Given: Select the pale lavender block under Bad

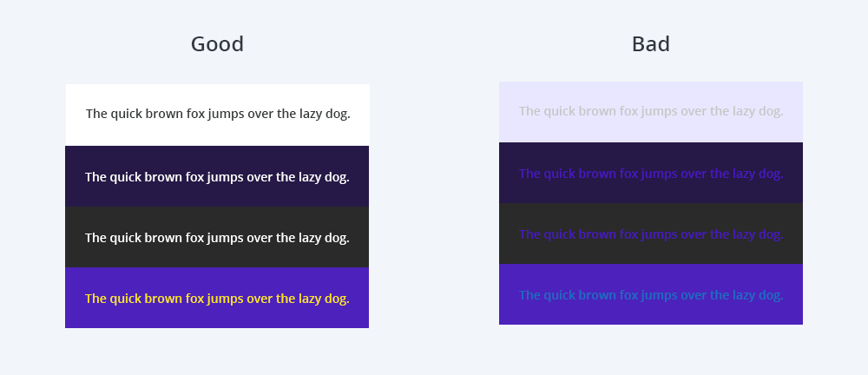Looking at the screenshot, I should 650,112.
